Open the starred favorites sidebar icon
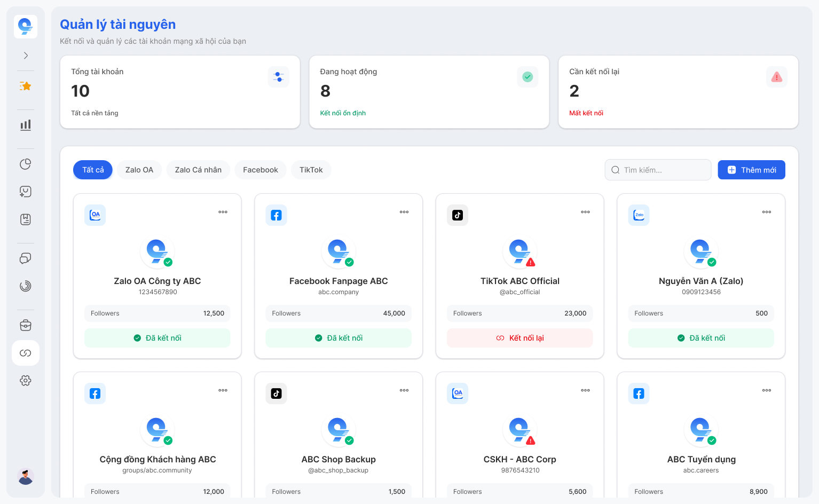 [x=26, y=86]
